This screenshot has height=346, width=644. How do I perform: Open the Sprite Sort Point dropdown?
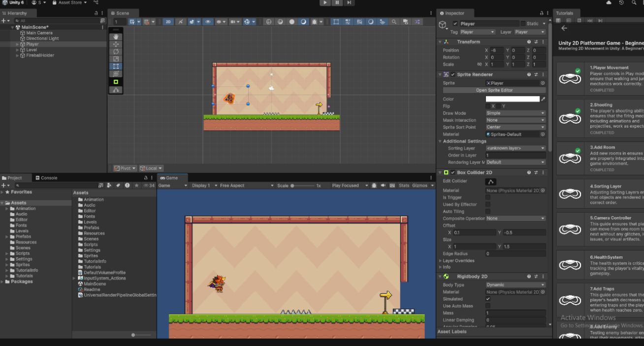tap(515, 127)
